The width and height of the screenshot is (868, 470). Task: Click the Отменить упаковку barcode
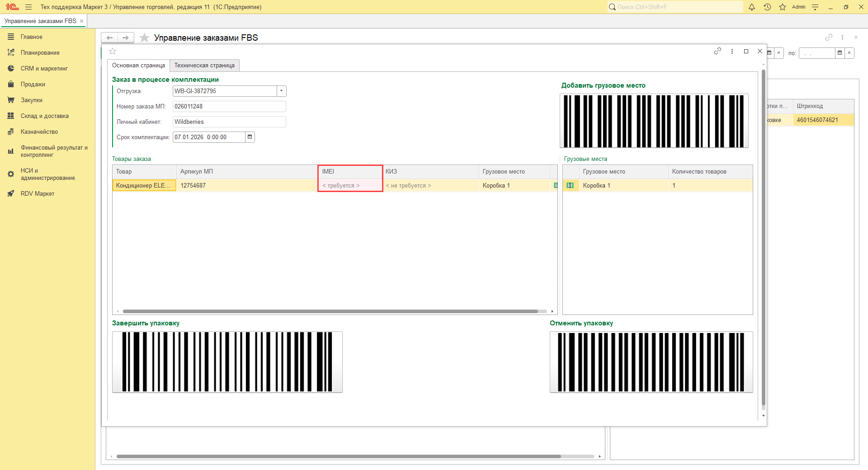[651, 362]
